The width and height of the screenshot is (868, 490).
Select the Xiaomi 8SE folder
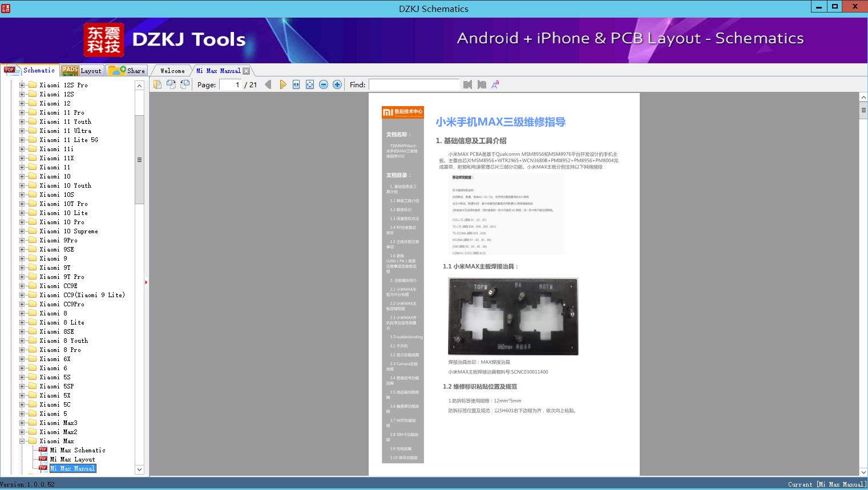[57, 331]
